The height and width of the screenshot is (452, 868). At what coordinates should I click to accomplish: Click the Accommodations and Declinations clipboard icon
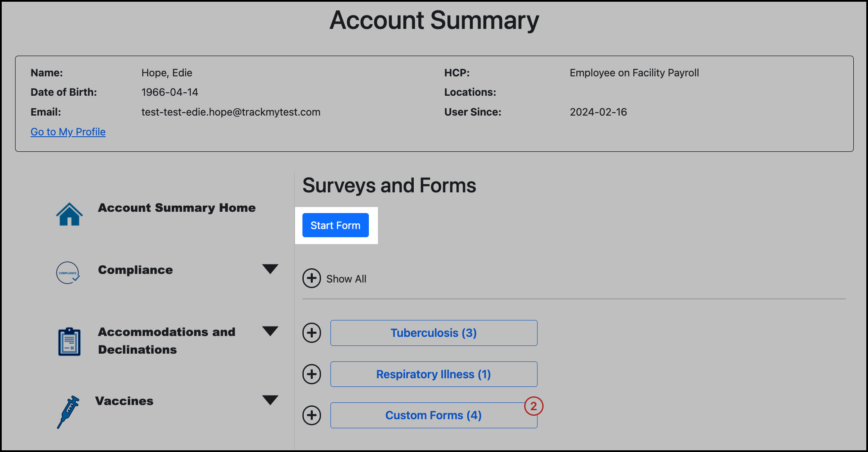tap(69, 341)
